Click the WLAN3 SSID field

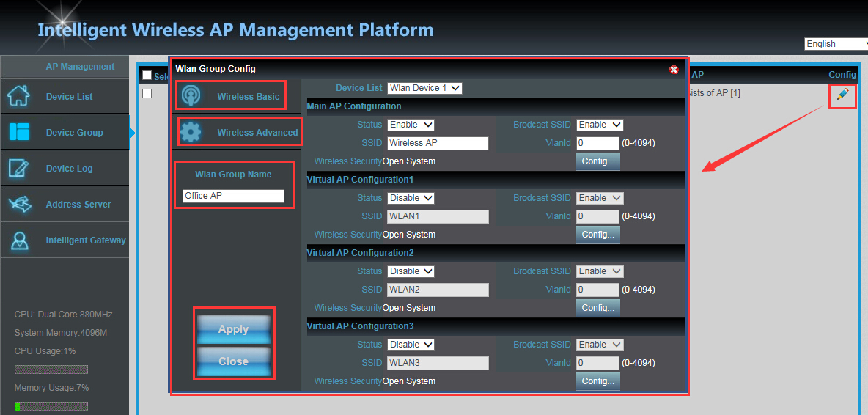438,363
